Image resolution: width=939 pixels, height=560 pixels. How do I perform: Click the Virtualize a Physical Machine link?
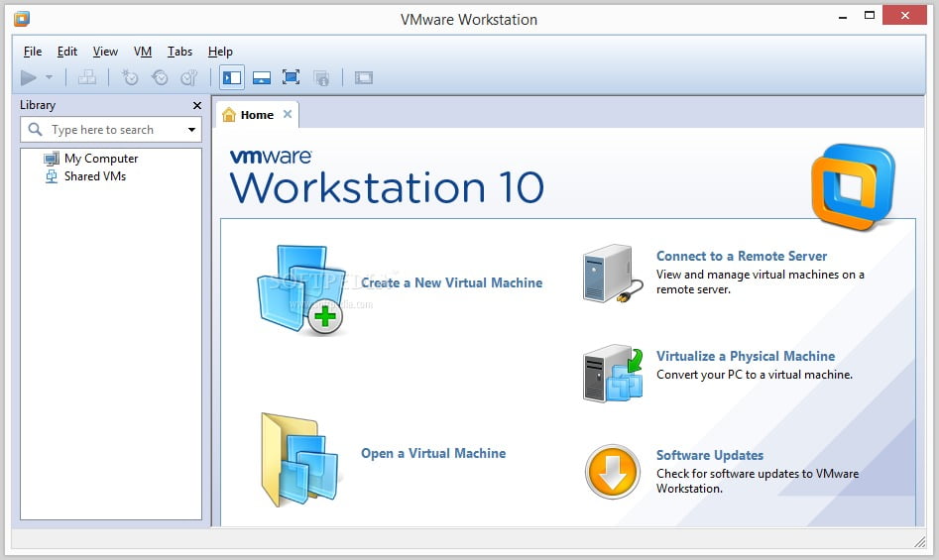[x=746, y=356]
